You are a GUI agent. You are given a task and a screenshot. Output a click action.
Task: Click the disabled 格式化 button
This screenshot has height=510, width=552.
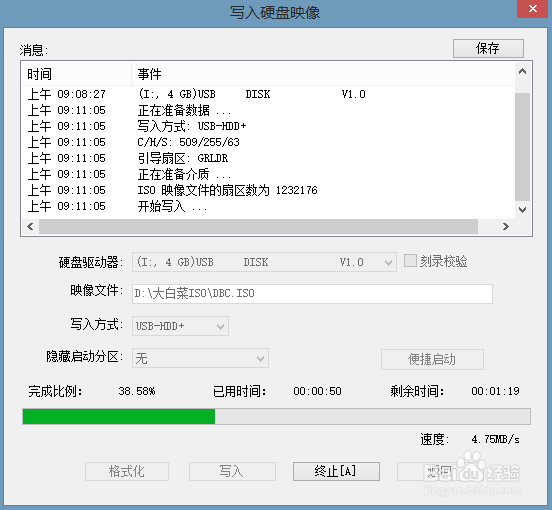(127, 471)
